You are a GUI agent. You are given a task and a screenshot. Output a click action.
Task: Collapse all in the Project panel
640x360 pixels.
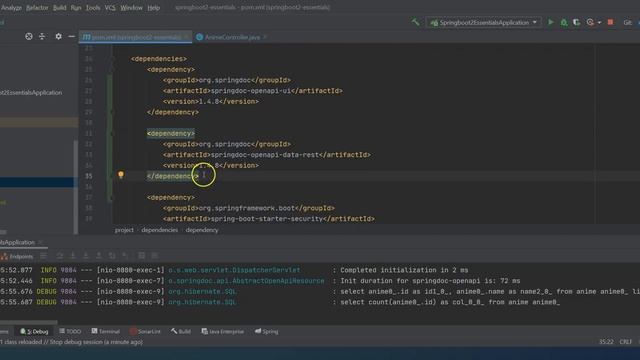[42, 36]
